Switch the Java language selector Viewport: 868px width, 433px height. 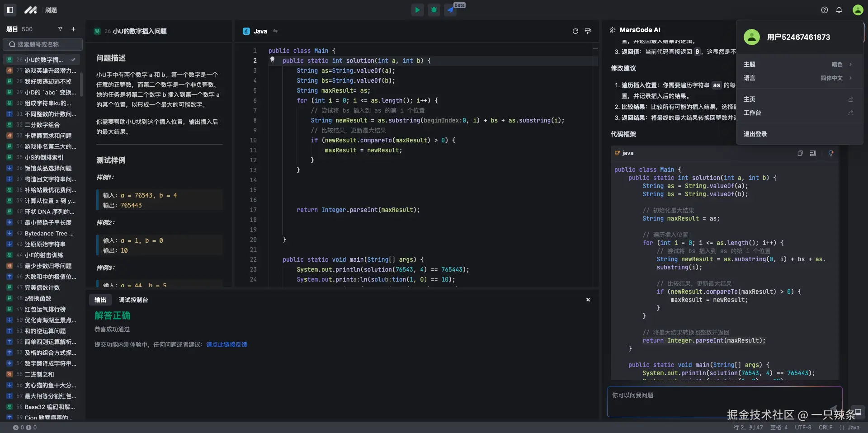pyautogui.click(x=260, y=31)
